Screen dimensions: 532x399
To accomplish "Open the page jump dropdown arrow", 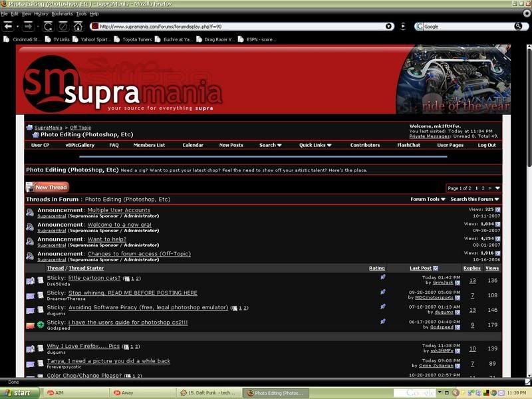I will (497, 188).
